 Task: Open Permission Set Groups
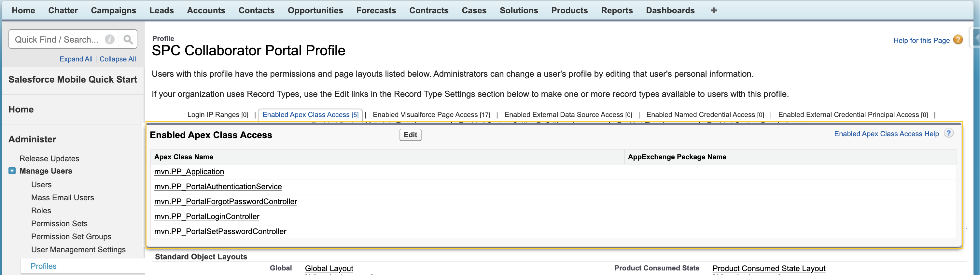[x=71, y=236]
